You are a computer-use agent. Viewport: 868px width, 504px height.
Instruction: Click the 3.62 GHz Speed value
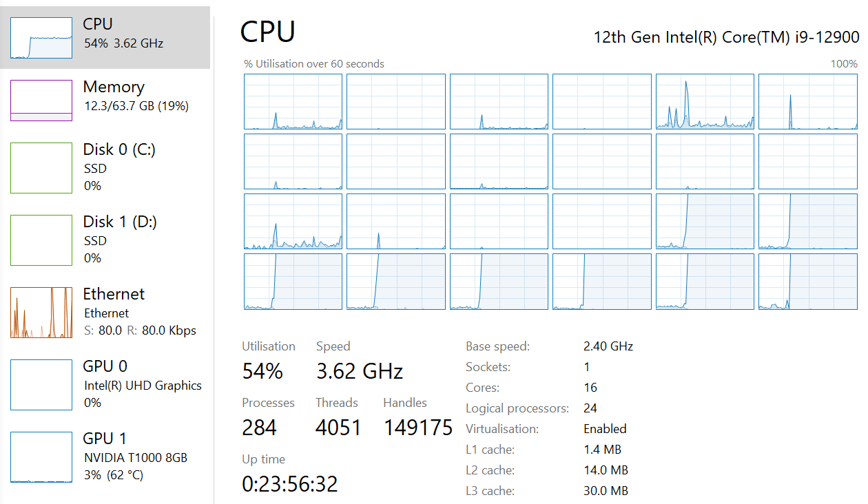pos(359,372)
